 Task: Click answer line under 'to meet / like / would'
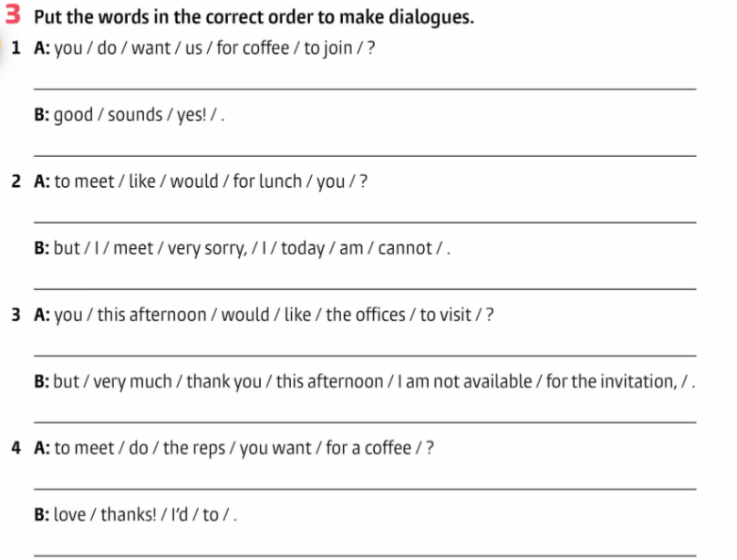click(x=365, y=222)
